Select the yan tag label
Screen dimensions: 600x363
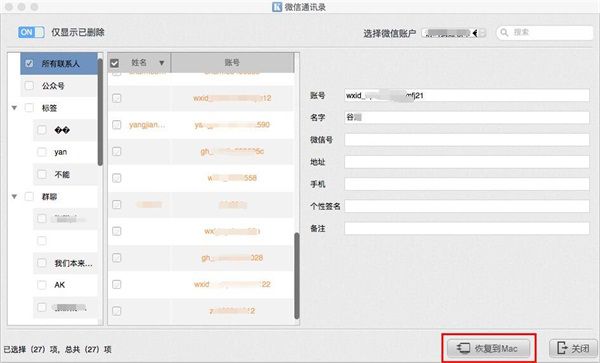click(x=60, y=152)
